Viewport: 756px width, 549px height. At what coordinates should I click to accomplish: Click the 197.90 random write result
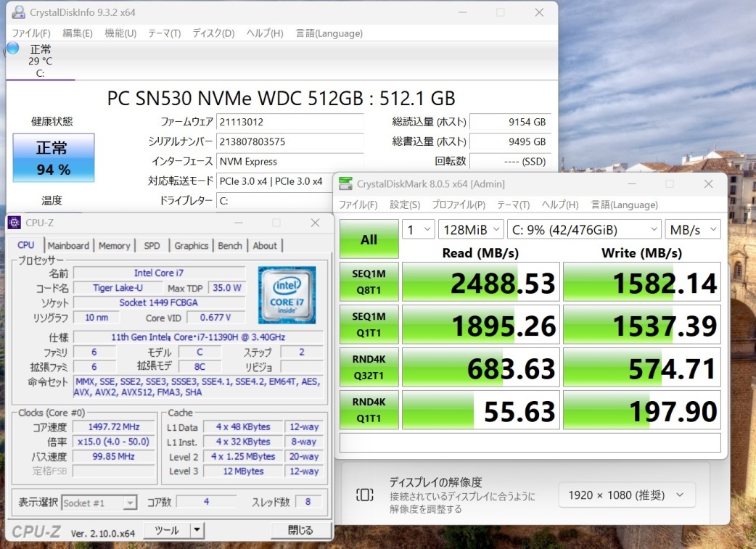coord(642,410)
